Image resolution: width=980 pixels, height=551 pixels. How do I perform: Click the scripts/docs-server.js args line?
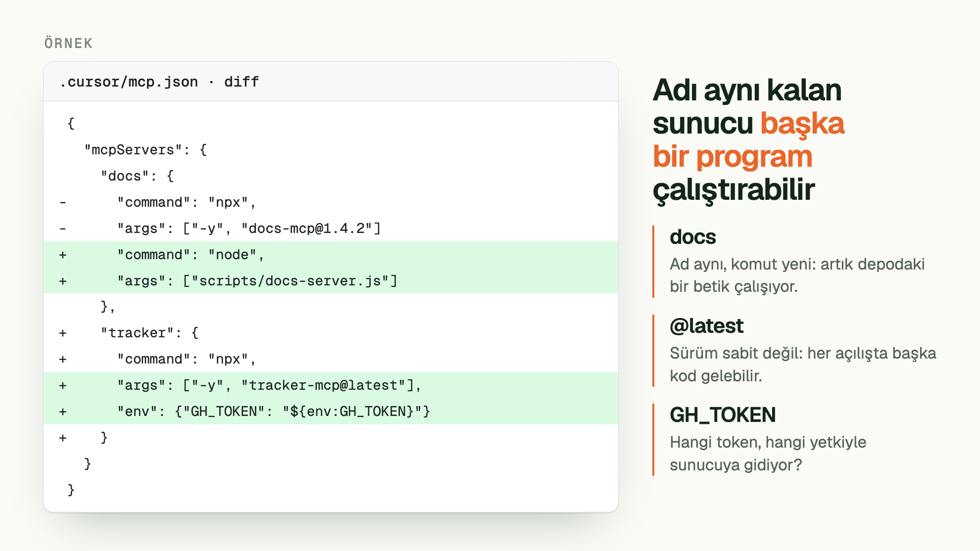pyautogui.click(x=331, y=281)
